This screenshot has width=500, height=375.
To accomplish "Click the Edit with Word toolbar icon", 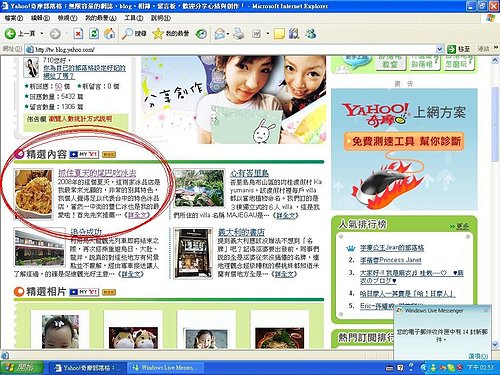I will 256,34.
